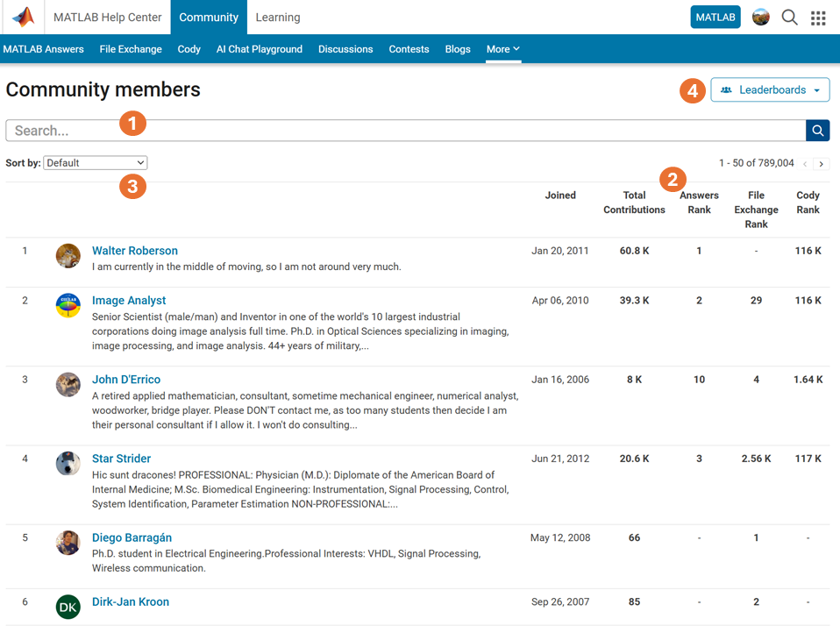The width and height of the screenshot is (840, 626).
Task: Open Dirk-Jan Kroon's profile
Action: pos(131,602)
